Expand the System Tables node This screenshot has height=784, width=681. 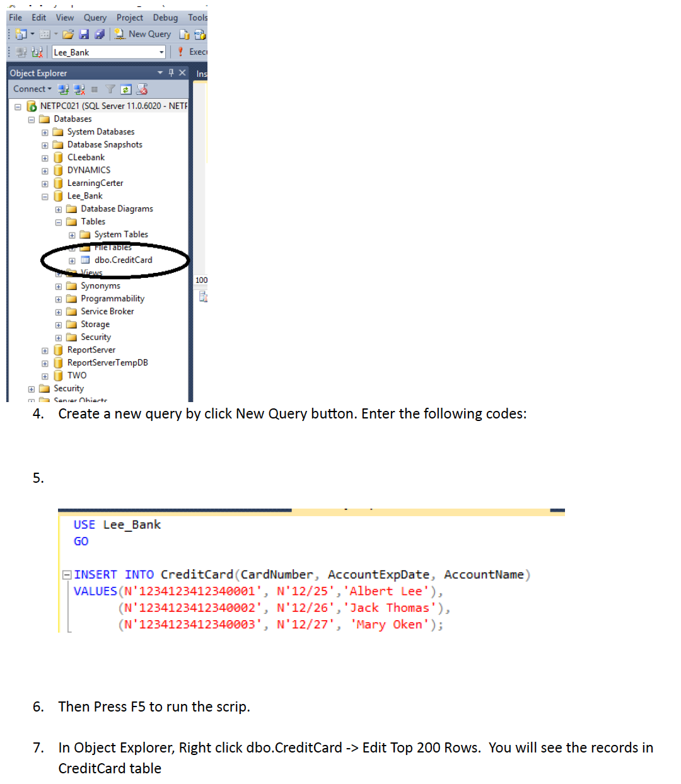(x=72, y=234)
